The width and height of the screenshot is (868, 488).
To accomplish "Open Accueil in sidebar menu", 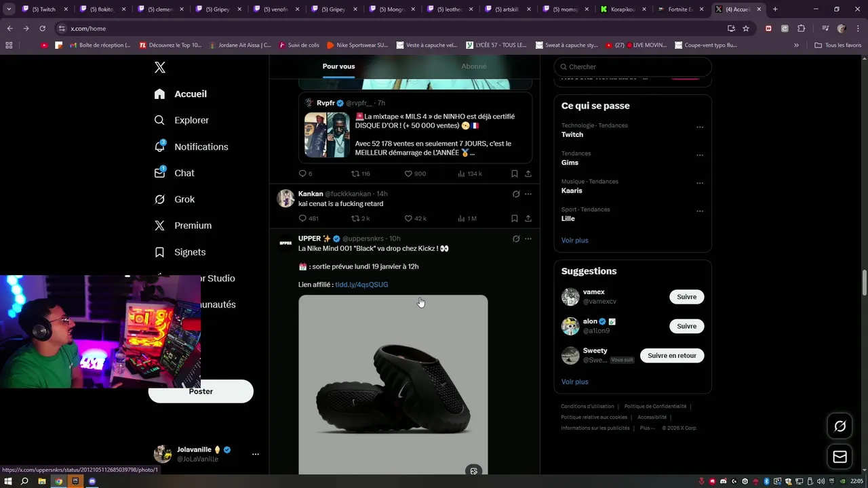I will [180, 94].
